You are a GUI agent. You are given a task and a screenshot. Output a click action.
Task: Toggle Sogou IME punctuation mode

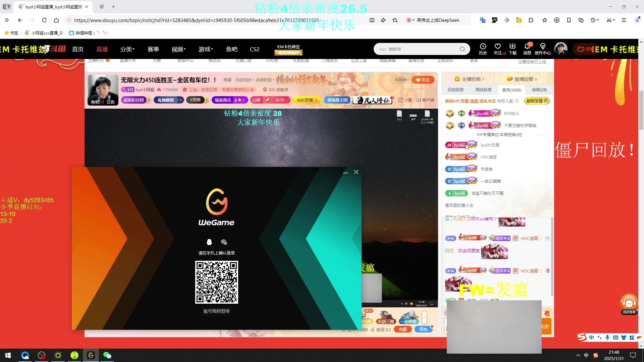tap(599, 338)
